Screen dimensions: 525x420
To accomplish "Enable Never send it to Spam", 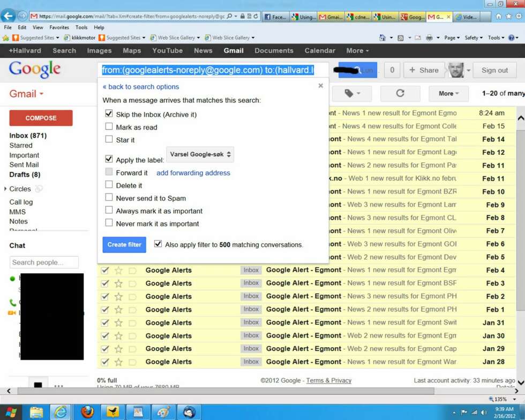I will (x=109, y=197).
